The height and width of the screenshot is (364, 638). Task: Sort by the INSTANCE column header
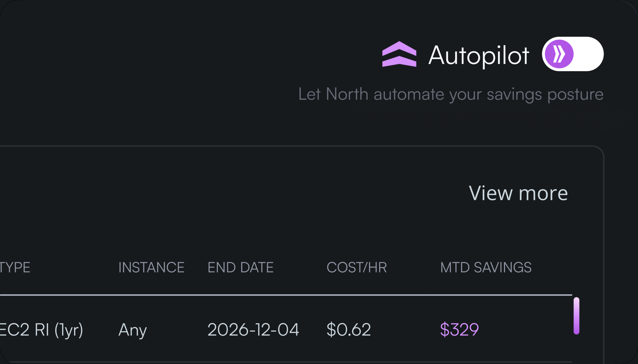(151, 267)
